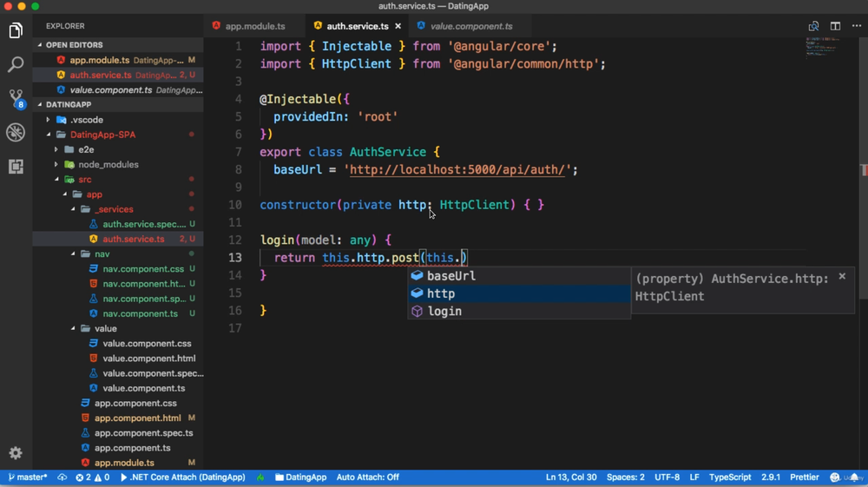The height and width of the screenshot is (487, 868).
Task: Start .NET Core Attach (DatingApp) debug
Action: tap(182, 477)
